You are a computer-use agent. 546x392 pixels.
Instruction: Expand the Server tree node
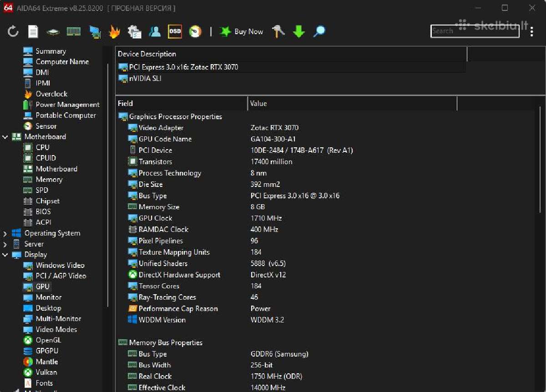pos(5,244)
